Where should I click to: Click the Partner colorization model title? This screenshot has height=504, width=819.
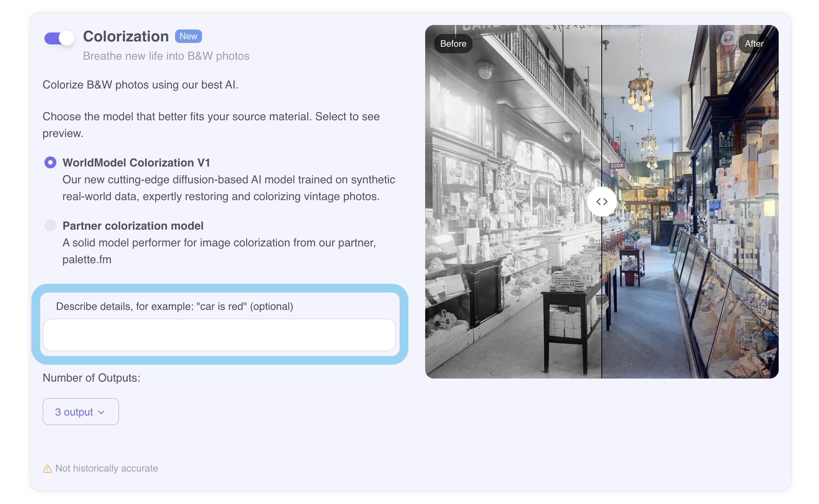(133, 225)
